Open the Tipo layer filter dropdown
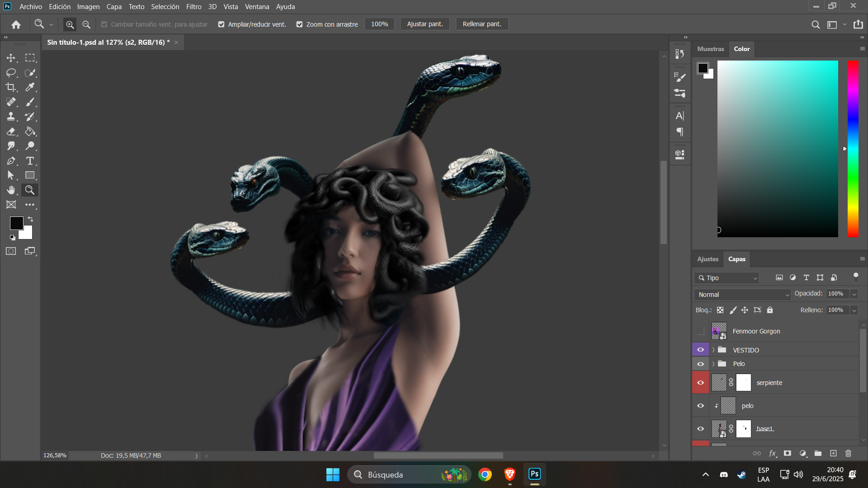Viewport: 868px width, 488px height. (x=726, y=278)
